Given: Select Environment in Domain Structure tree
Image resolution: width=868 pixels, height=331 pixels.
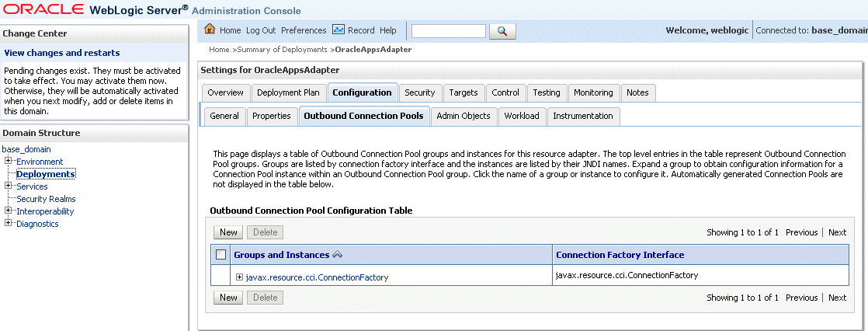Looking at the screenshot, I should (40, 162).
